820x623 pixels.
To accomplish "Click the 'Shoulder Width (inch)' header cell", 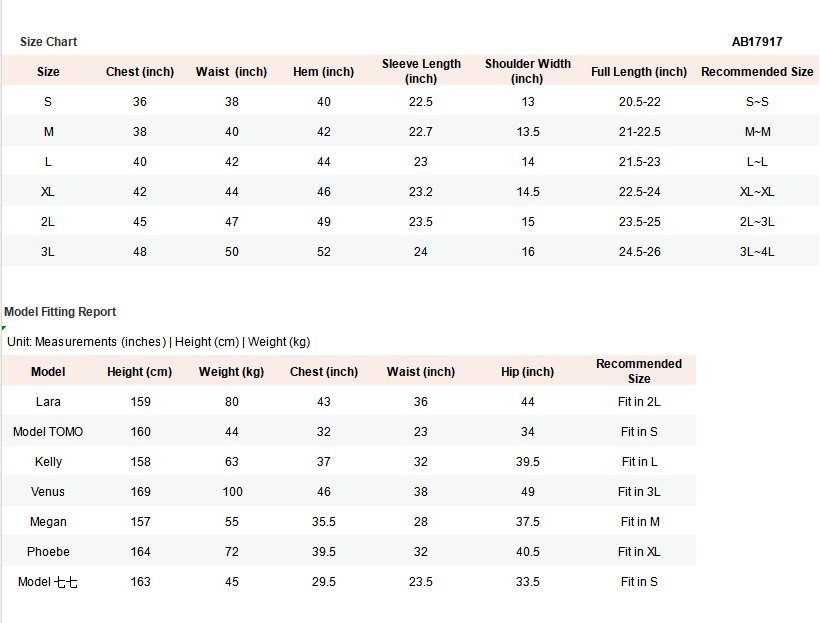I will point(528,71).
